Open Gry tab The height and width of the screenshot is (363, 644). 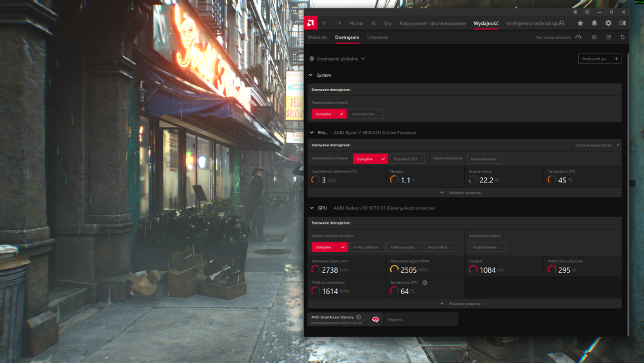click(387, 23)
